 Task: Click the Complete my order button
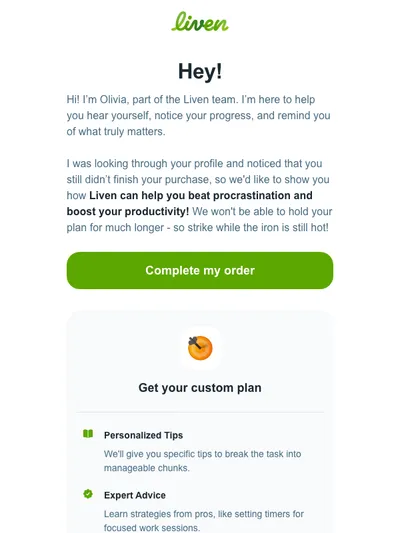(200, 271)
